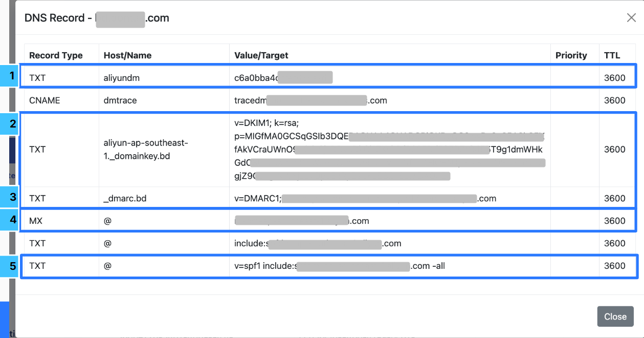Select the aliyundm host name cell

point(121,78)
